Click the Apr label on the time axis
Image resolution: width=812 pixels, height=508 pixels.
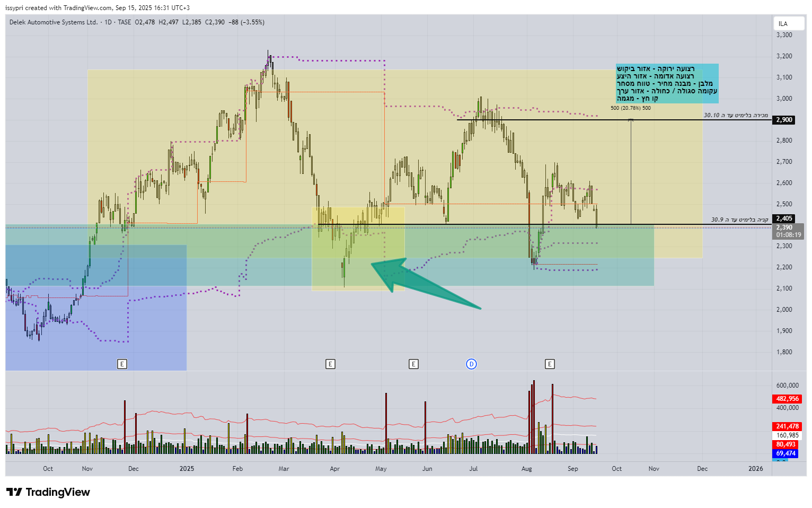click(x=334, y=469)
